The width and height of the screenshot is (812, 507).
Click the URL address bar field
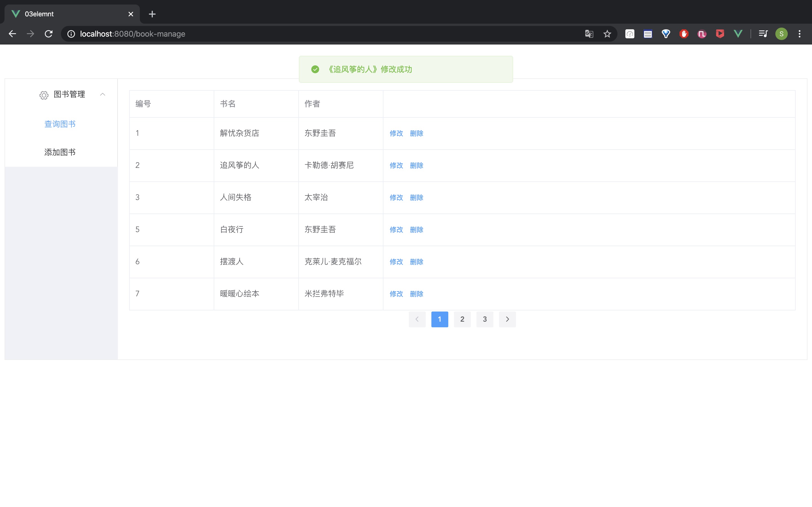point(302,34)
